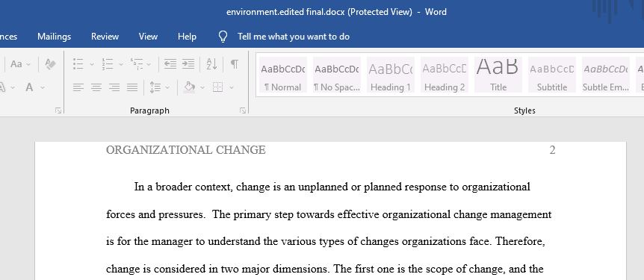Apply the font color A
The width and height of the screenshot is (644, 280).
tap(29, 87)
